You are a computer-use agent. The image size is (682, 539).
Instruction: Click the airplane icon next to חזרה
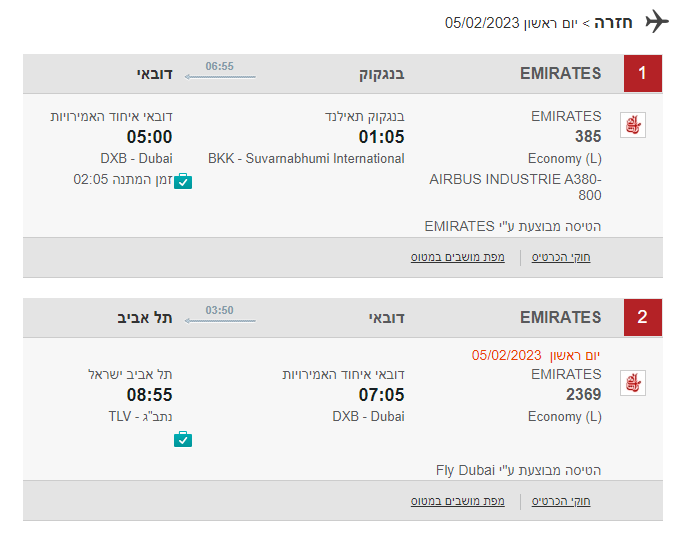point(657,21)
